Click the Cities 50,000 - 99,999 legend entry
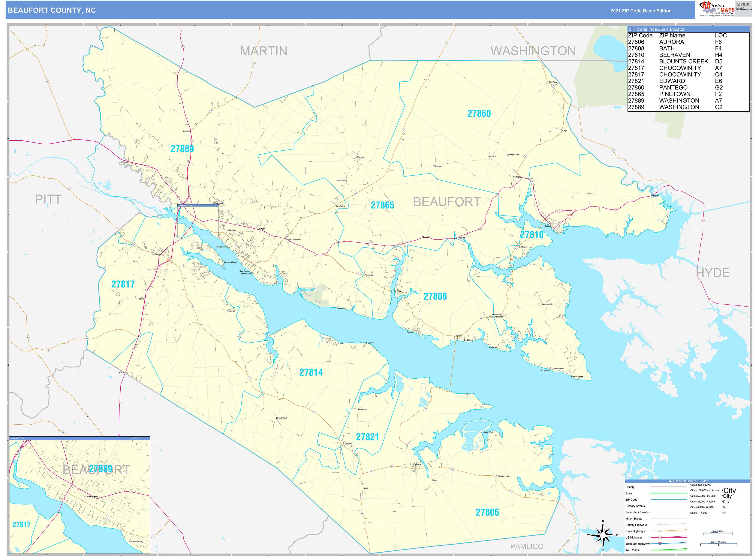756x557 pixels. coord(711,496)
